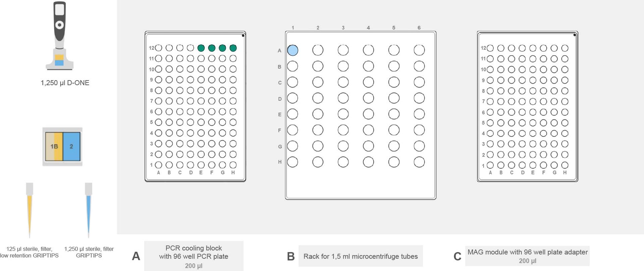This screenshot has width=644, height=271.
Task: Click blue reservoir compartment 2
Action: coord(71,147)
